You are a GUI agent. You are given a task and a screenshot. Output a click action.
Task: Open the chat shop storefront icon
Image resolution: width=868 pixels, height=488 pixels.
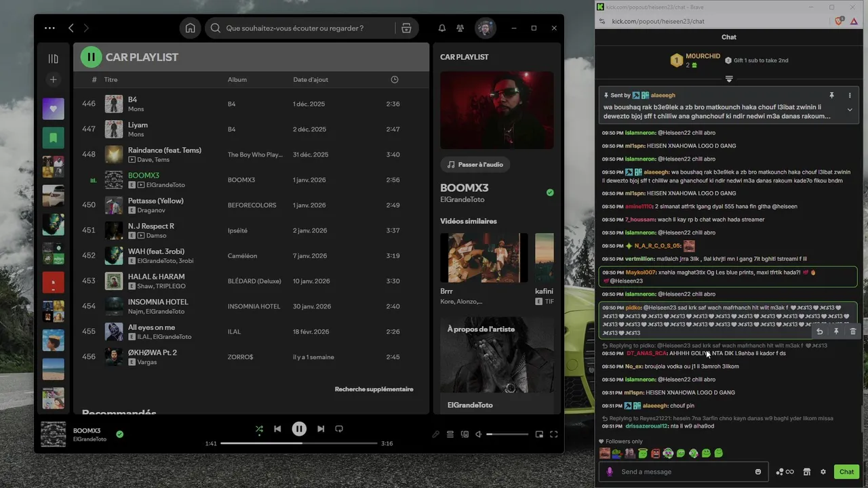807,472
